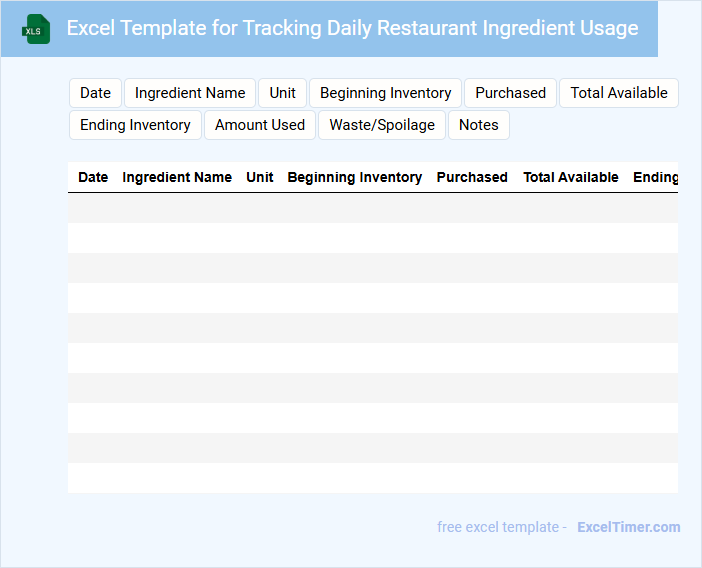Click the Beginning Inventory column header
The width and height of the screenshot is (702, 568).
tap(354, 177)
